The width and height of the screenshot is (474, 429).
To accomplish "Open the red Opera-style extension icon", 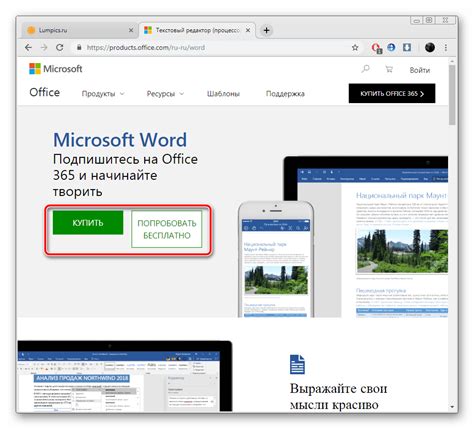I will coord(377,48).
